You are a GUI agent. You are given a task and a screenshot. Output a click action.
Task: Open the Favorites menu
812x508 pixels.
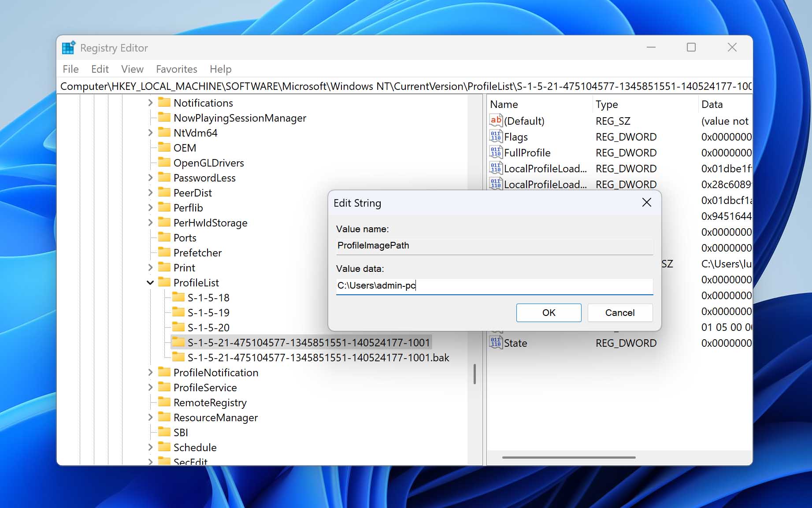[176, 69]
